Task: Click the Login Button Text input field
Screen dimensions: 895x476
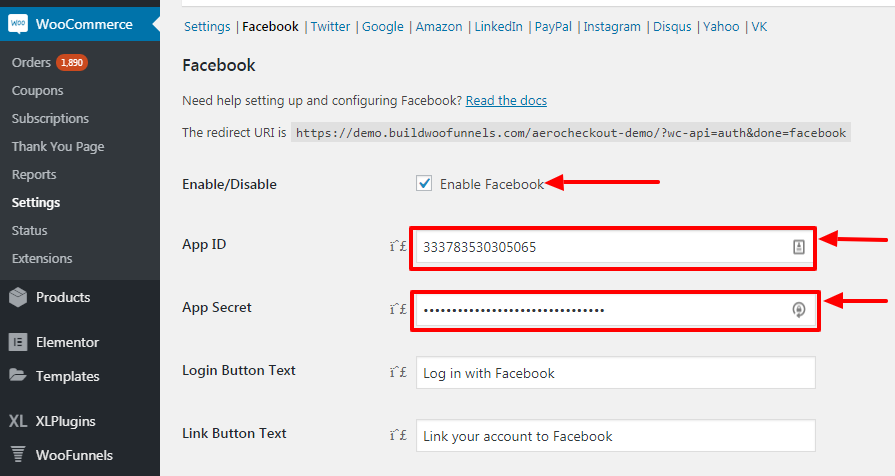Action: 615,373
